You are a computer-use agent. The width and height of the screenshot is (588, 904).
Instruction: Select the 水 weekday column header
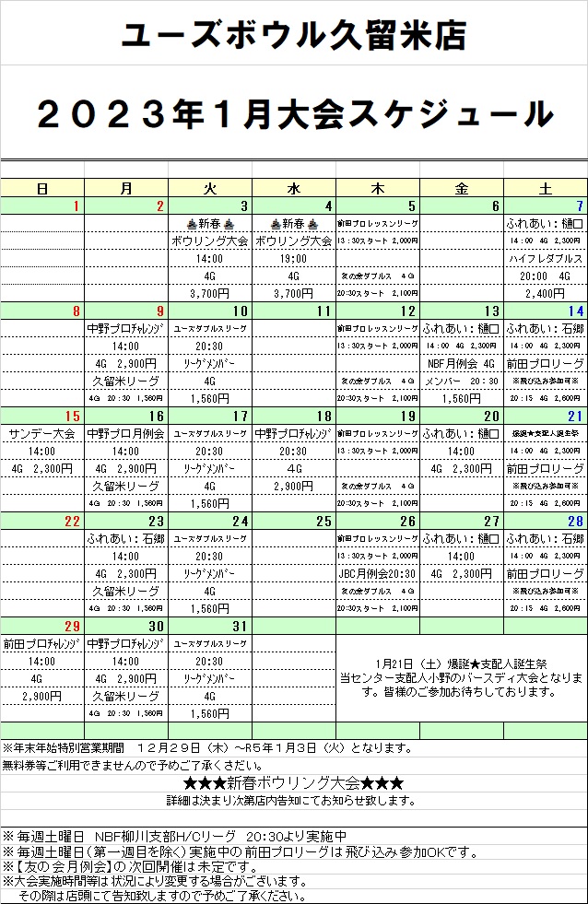[x=294, y=189]
